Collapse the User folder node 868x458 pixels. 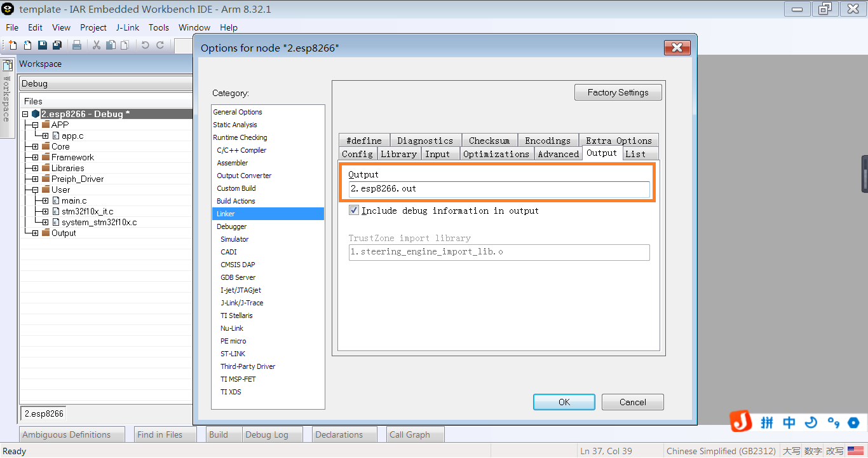pos(36,190)
